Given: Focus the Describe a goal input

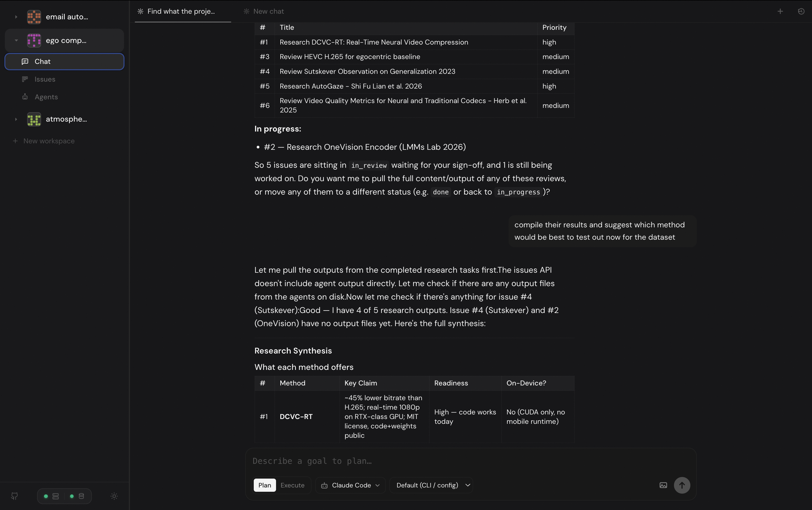Looking at the screenshot, I should click(438, 461).
